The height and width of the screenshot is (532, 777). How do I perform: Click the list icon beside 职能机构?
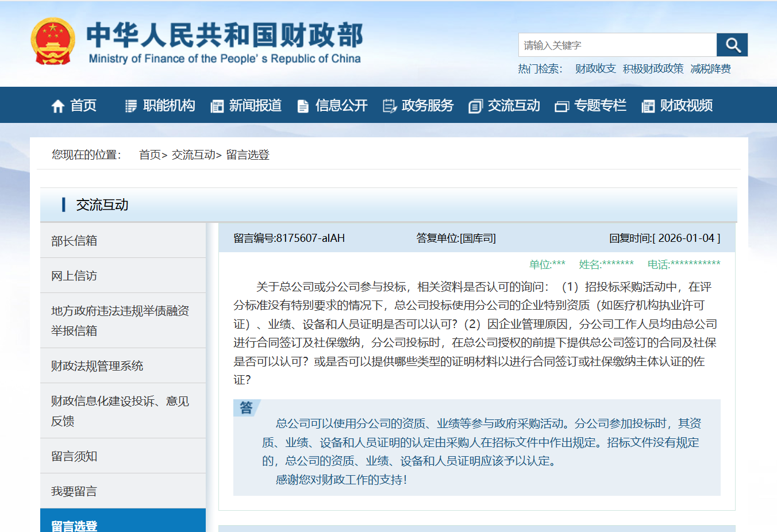[131, 106]
